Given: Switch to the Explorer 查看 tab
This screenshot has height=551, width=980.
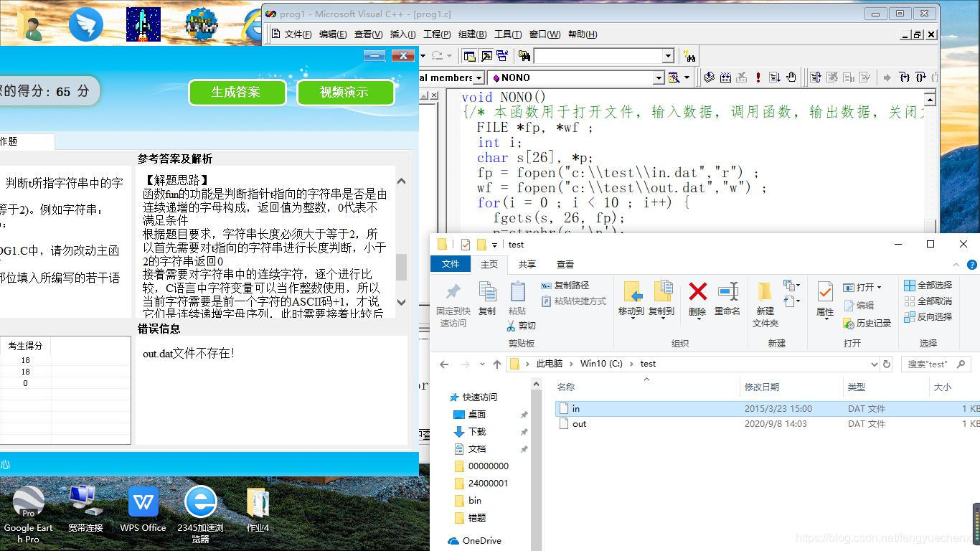Looking at the screenshot, I should 565,264.
